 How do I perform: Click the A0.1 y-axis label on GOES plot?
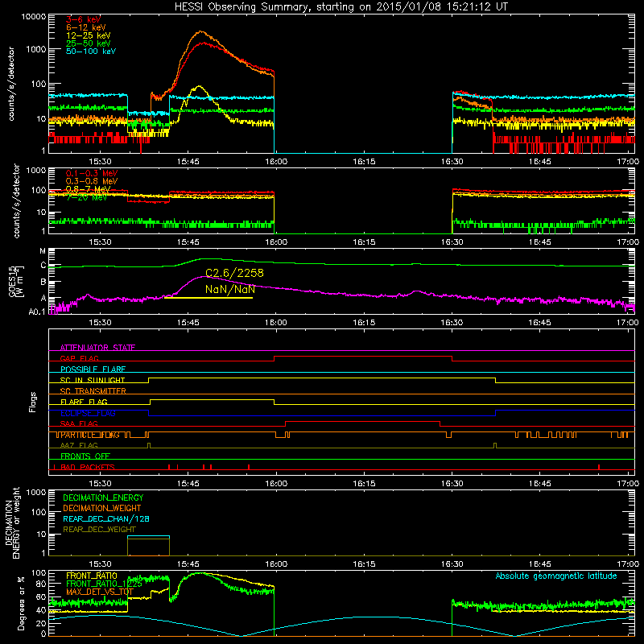[x=37, y=312]
